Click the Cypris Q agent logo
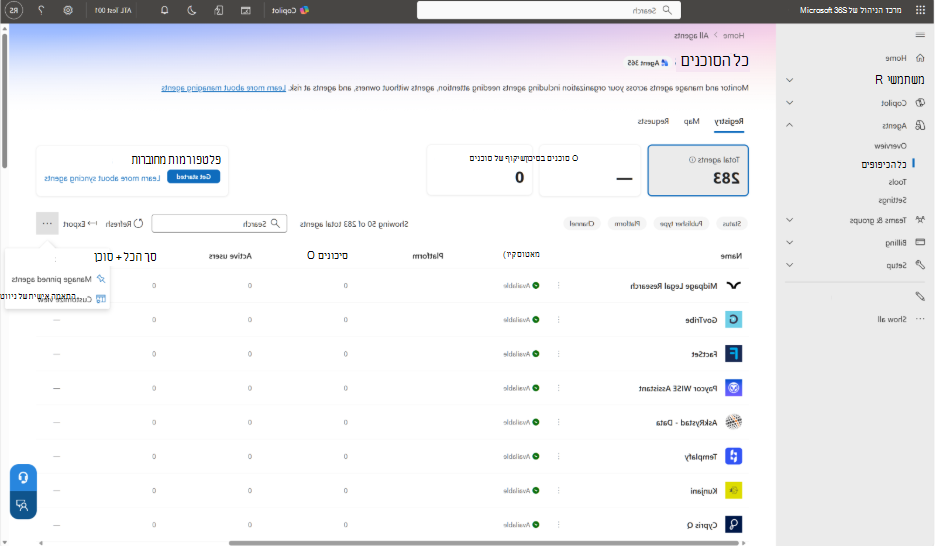This screenshot has width=936, height=546. (733, 525)
